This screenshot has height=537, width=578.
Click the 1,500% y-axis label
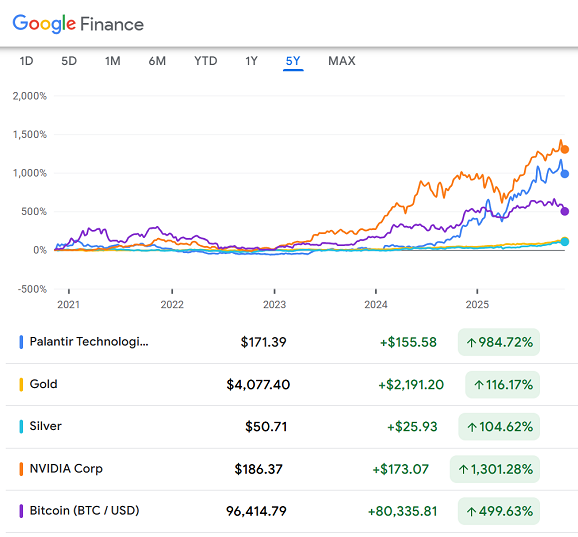30,135
